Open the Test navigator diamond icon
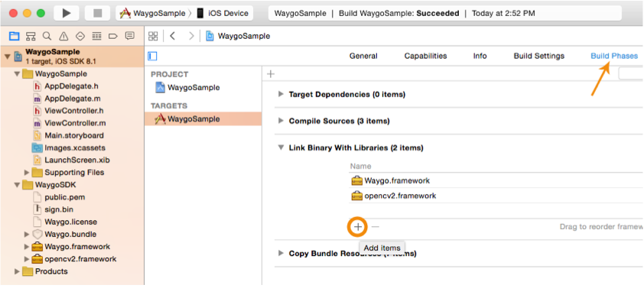The height and width of the screenshot is (288, 644). [80, 36]
